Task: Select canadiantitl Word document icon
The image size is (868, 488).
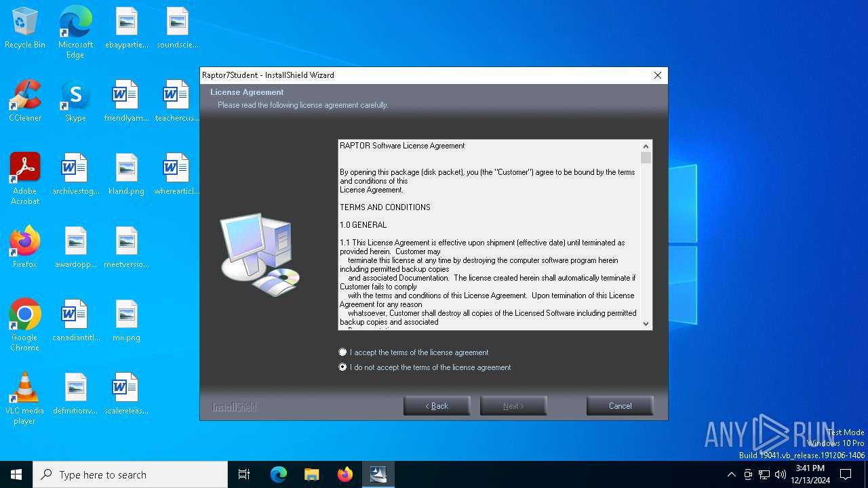Action: [75, 321]
